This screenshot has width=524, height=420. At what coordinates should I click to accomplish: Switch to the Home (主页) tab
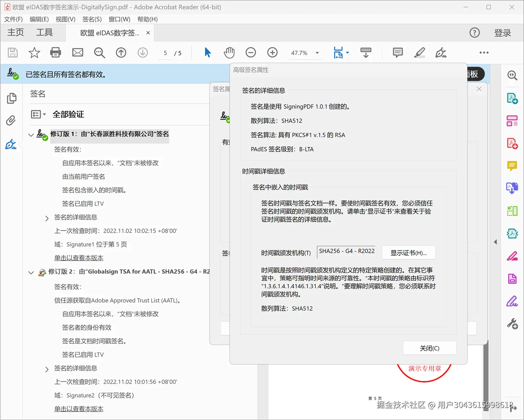16,32
